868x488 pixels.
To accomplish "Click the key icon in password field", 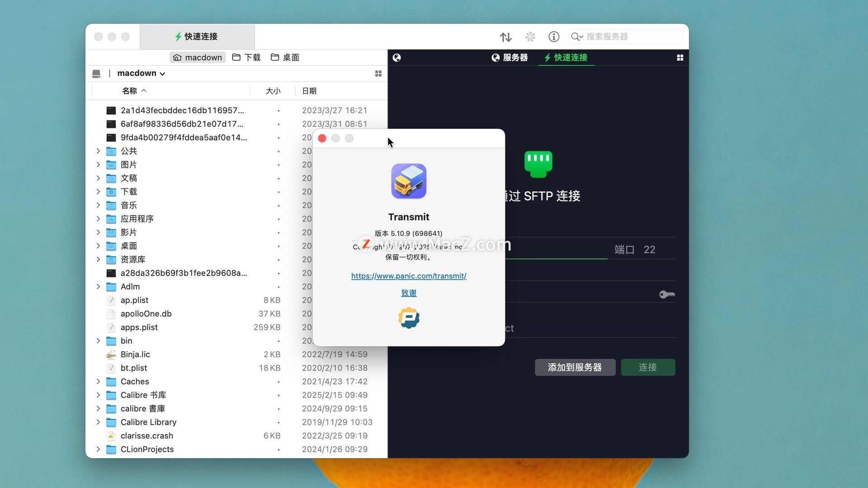I will (x=667, y=295).
